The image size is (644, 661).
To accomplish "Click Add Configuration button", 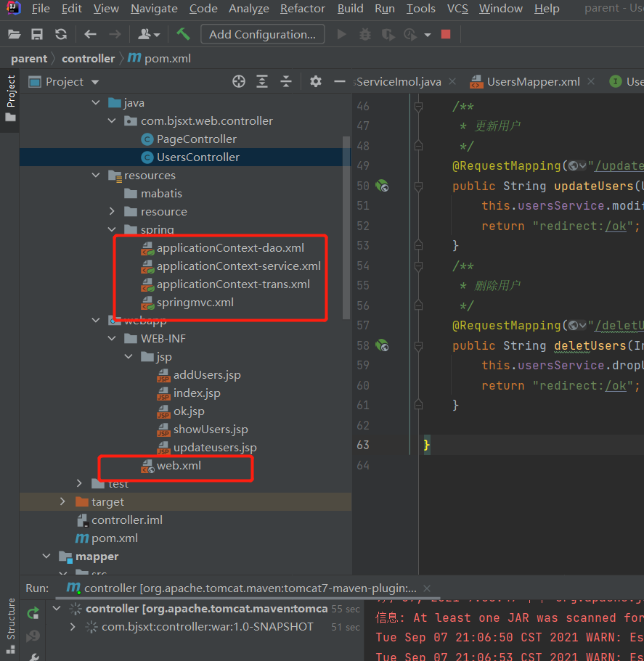I will click(x=262, y=34).
